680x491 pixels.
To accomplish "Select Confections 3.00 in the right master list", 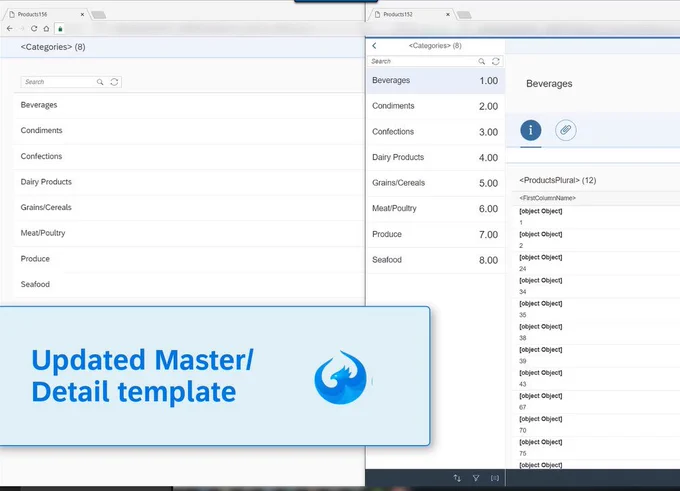I will [x=436, y=132].
